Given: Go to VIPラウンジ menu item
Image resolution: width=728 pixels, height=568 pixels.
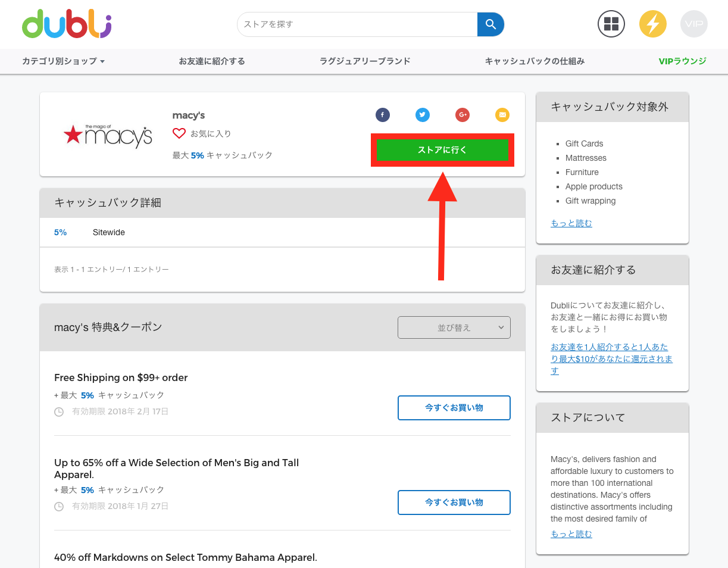Looking at the screenshot, I should [682, 61].
